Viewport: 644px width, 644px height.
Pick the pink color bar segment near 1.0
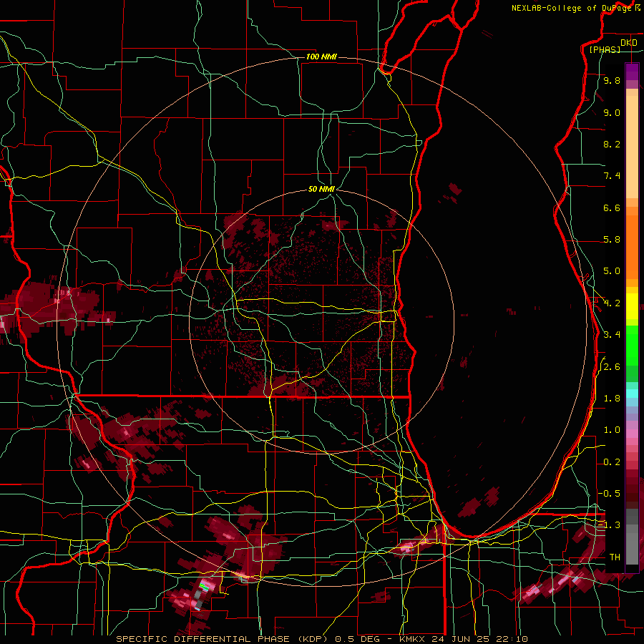632,434
